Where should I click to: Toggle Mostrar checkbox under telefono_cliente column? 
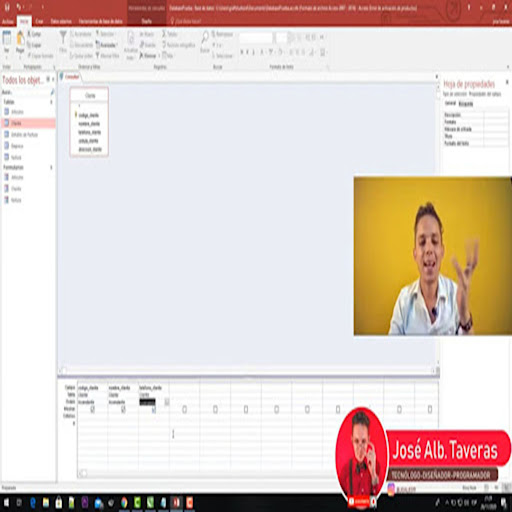[154, 410]
